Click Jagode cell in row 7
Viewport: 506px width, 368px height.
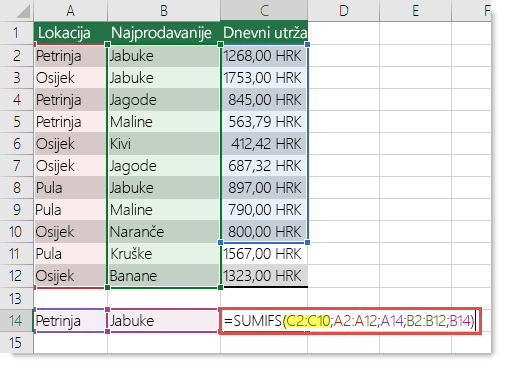point(164,166)
